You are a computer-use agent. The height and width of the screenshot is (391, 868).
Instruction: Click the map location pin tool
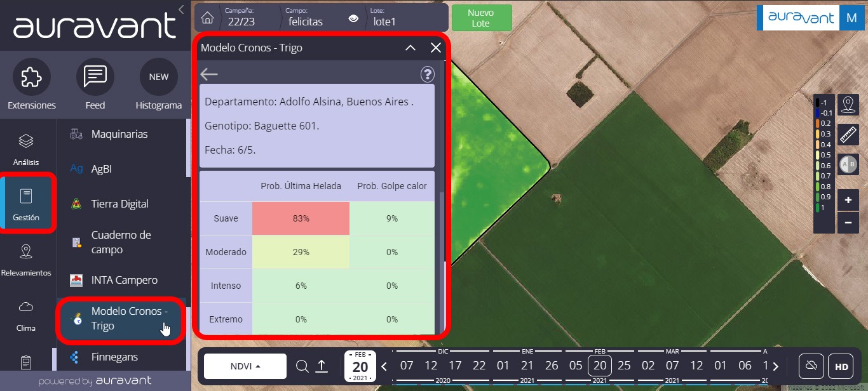pyautogui.click(x=848, y=104)
